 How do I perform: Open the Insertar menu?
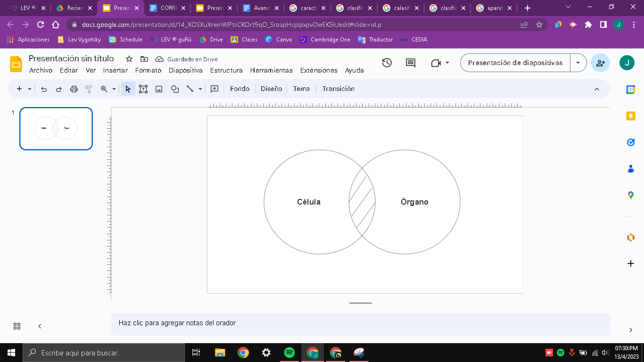pyautogui.click(x=116, y=70)
